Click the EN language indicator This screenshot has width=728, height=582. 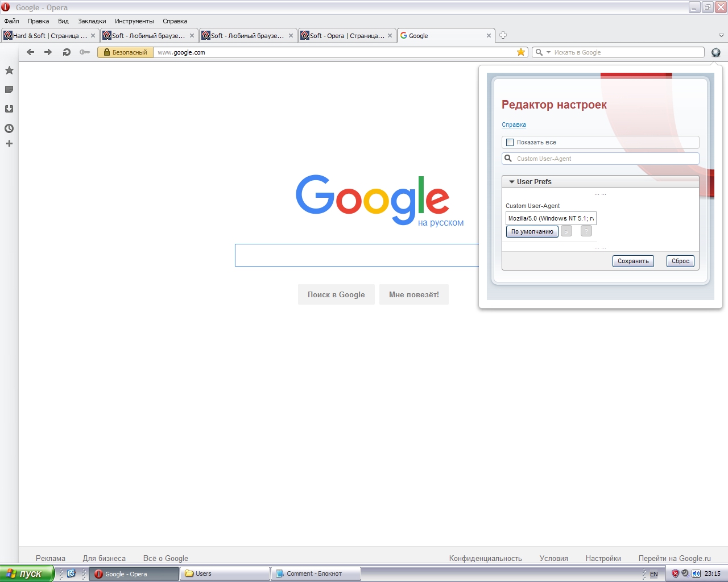coord(653,574)
